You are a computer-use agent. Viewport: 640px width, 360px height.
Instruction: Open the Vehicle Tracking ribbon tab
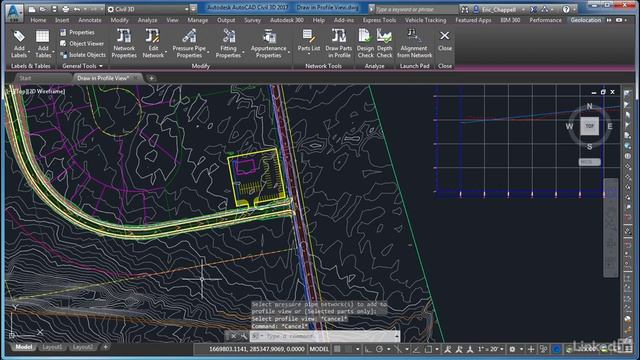click(x=425, y=20)
